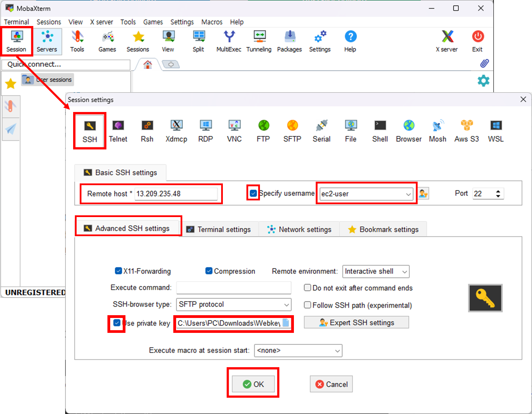Open the View toolbar icon
The image size is (532, 414).
point(168,41)
